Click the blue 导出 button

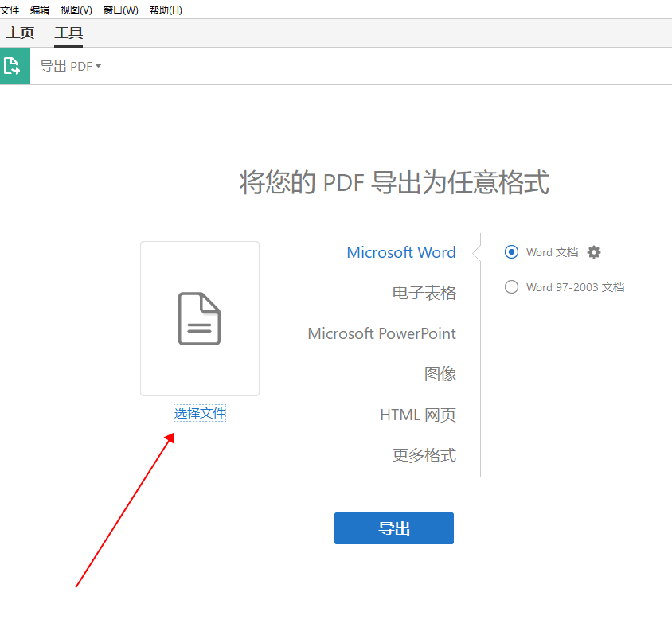click(394, 528)
